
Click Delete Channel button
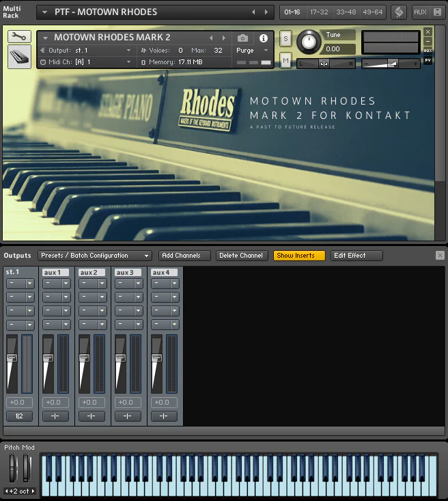pos(242,256)
